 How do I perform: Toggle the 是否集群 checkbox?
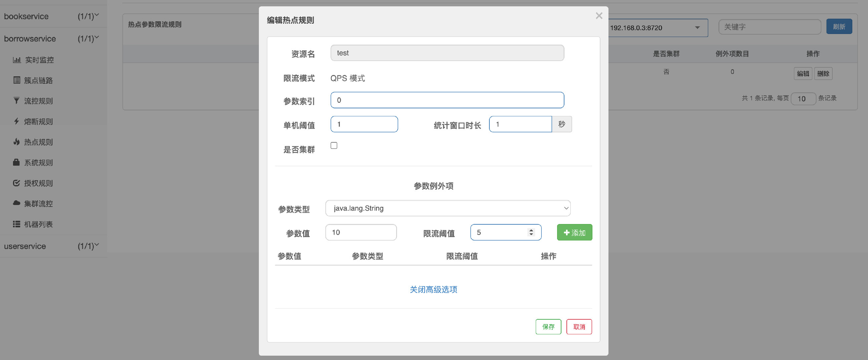334,145
